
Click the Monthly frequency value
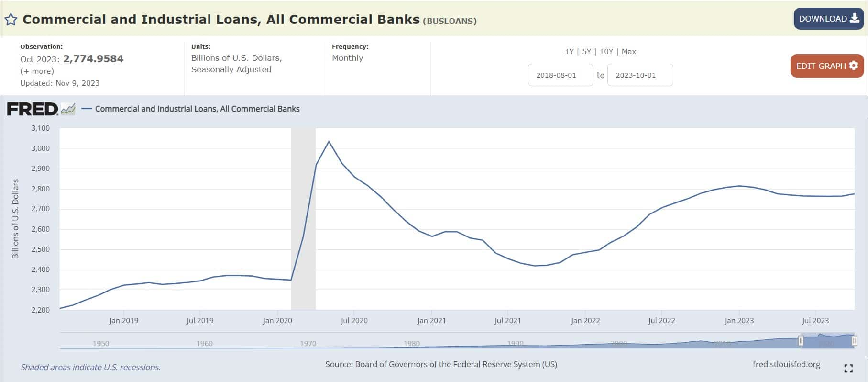pyautogui.click(x=348, y=58)
